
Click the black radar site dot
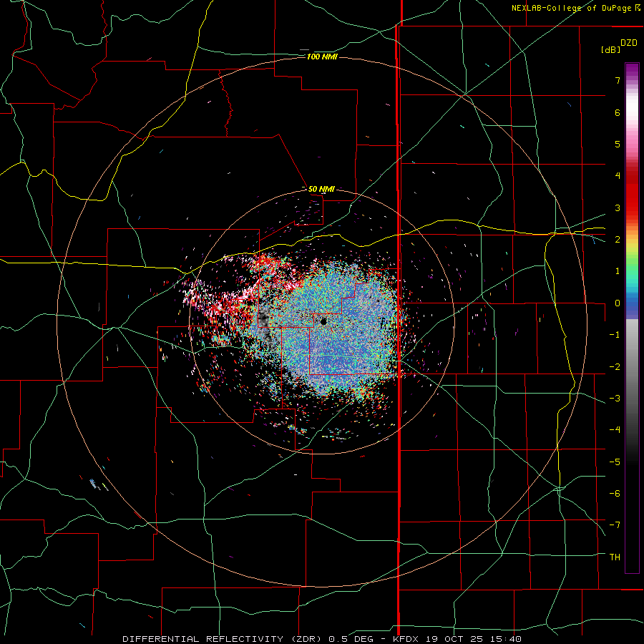tap(323, 321)
